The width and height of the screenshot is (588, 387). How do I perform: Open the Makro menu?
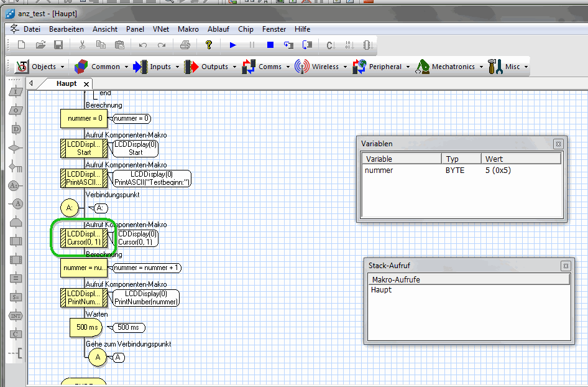(188, 29)
